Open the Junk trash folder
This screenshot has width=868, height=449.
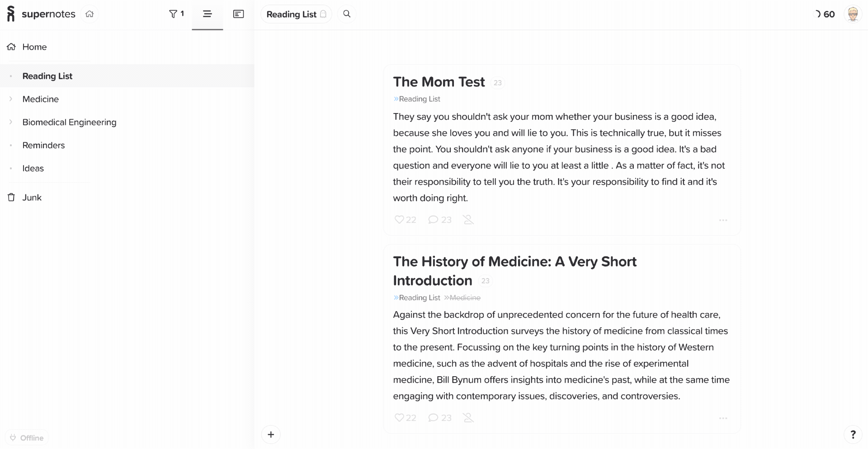32,198
